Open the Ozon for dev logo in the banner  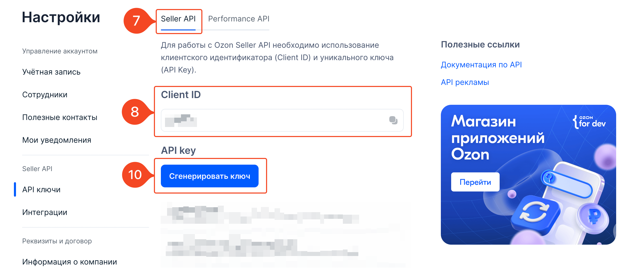click(589, 122)
